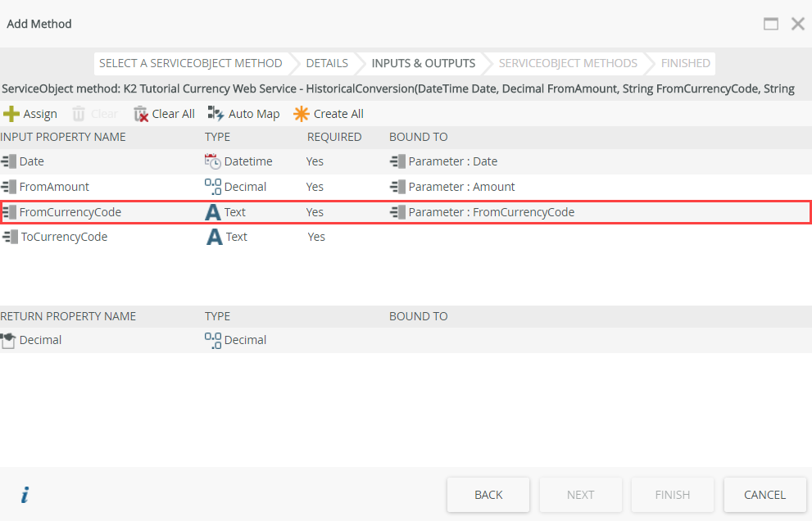Close the Add Method dialog

point(797,24)
